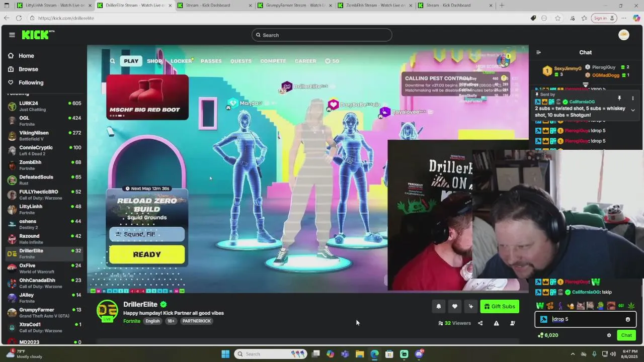Open oshens channel in sidebar
644x362 pixels.
coord(44,224)
